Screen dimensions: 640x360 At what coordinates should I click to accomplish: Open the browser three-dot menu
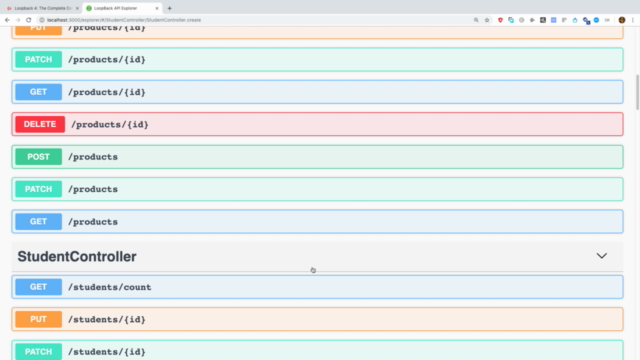(633, 20)
